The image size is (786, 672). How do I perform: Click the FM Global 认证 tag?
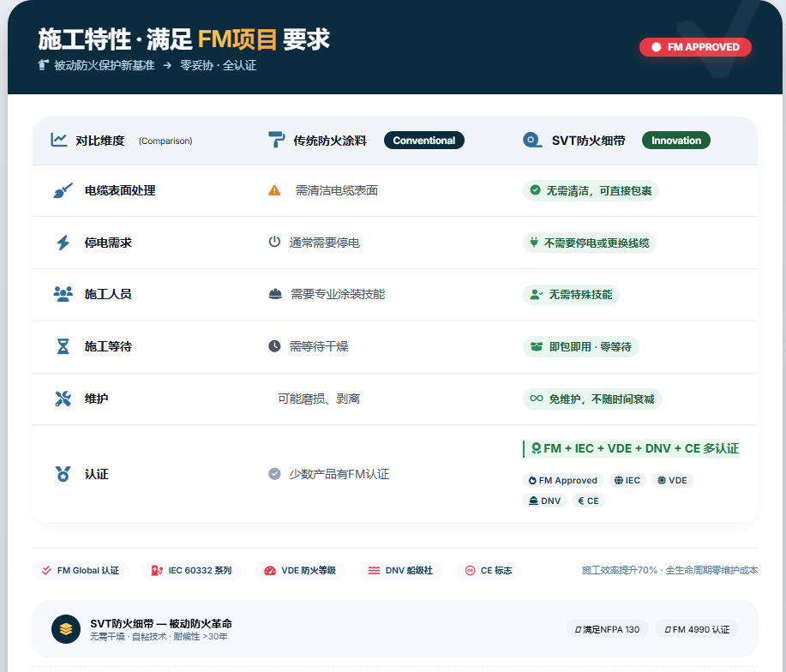(x=81, y=570)
